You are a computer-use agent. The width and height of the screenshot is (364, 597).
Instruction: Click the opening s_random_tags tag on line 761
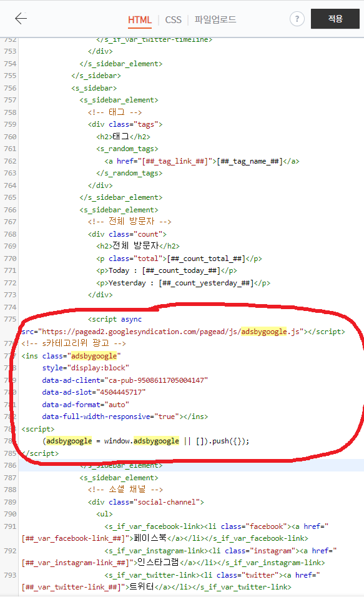[x=127, y=149]
